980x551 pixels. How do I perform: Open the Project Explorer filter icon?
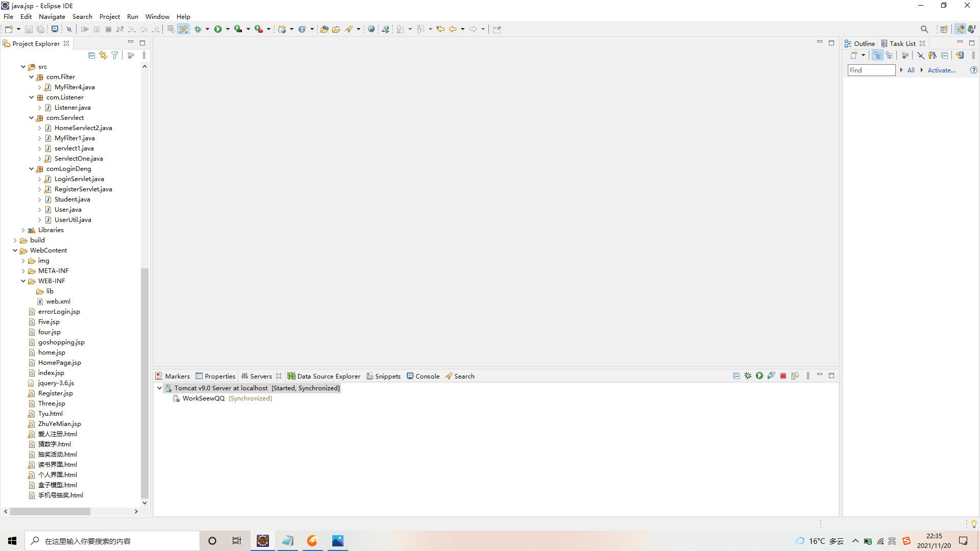[x=115, y=55]
